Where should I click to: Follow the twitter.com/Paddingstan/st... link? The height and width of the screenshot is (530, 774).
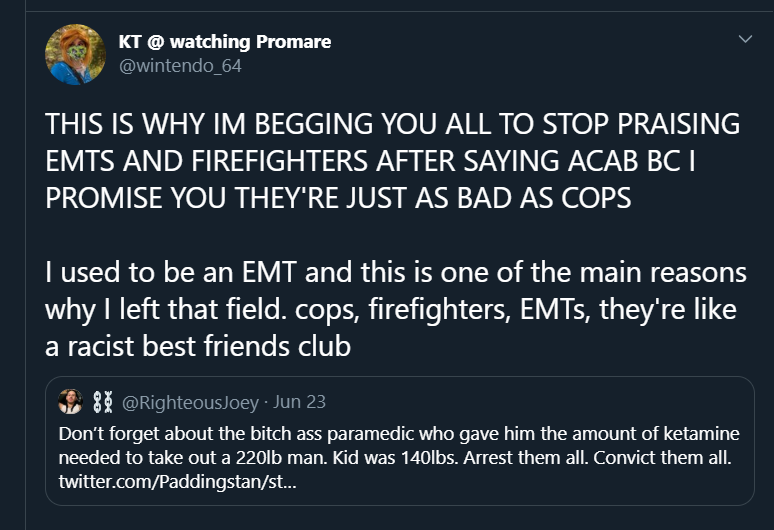(x=177, y=482)
